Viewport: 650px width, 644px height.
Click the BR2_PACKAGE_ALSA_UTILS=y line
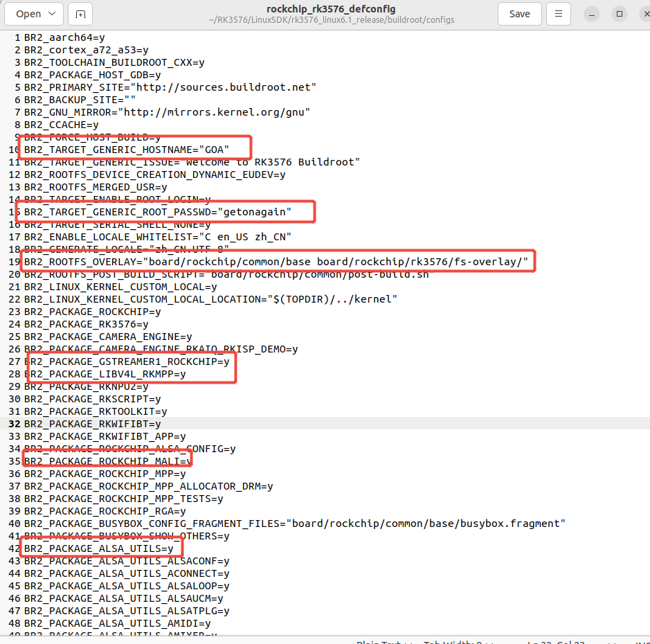tap(99, 548)
